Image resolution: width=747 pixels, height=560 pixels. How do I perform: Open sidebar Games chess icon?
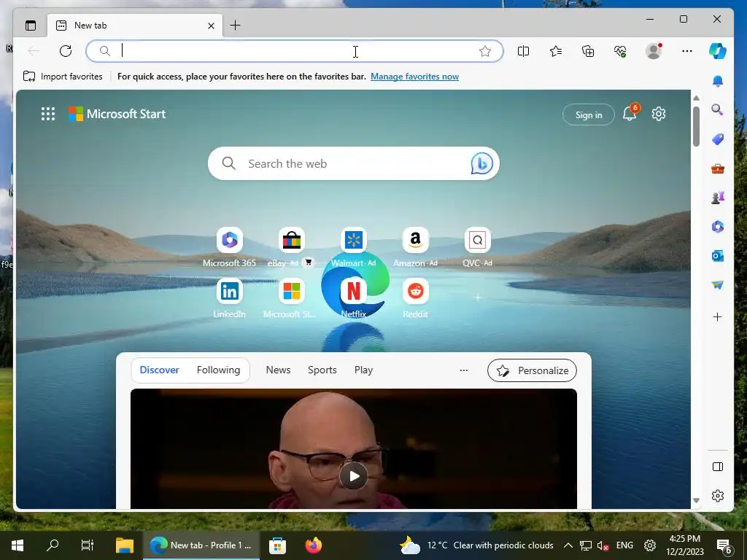coord(718,197)
